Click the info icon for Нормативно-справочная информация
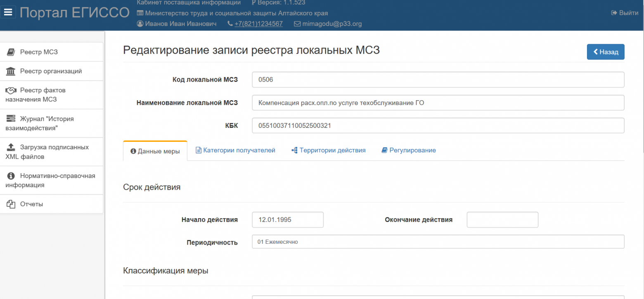Screen dimensions: 644x299 click(x=11, y=176)
